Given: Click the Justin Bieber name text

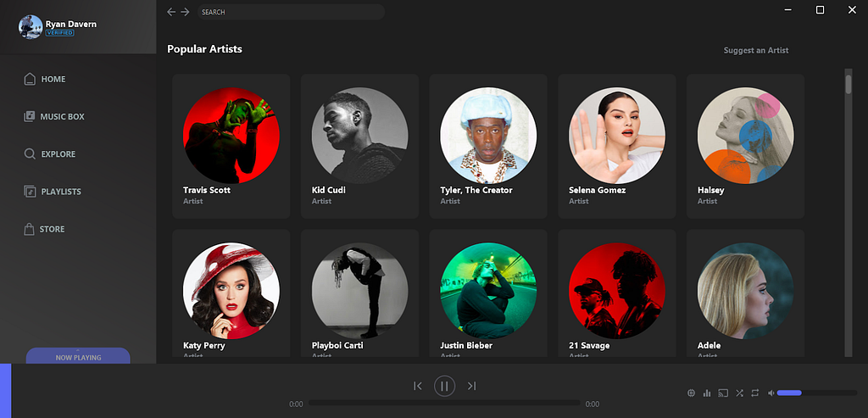Looking at the screenshot, I should click(466, 345).
